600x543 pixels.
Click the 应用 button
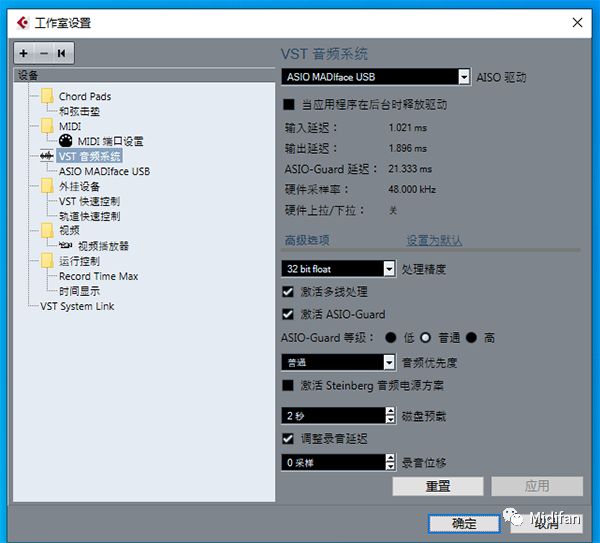537,486
